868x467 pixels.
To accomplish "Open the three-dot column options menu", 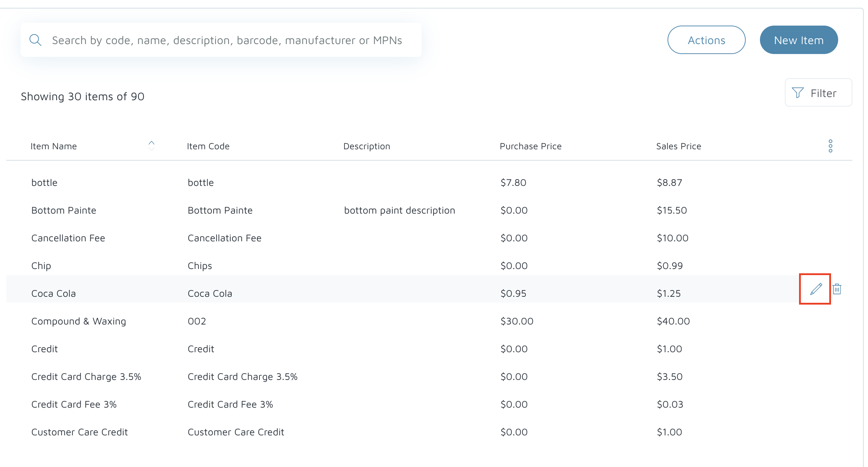I will pos(830,146).
